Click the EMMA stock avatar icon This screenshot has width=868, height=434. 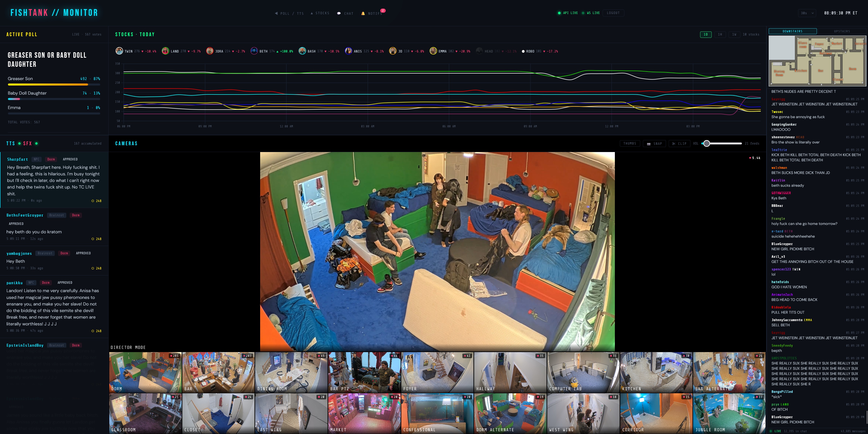point(433,51)
